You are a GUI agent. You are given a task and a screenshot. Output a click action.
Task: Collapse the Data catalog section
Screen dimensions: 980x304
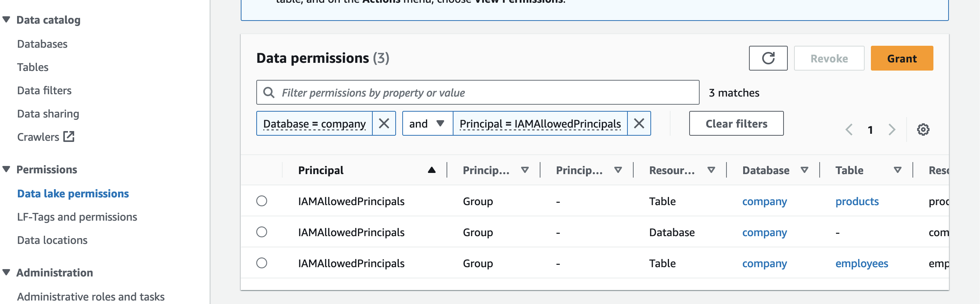tap(7, 20)
